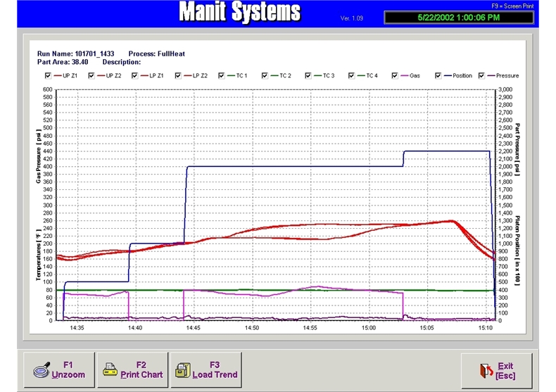Toggle the LP Z2 series checkbox
Viewport: 556px width, 392px height.
[x=178, y=75]
